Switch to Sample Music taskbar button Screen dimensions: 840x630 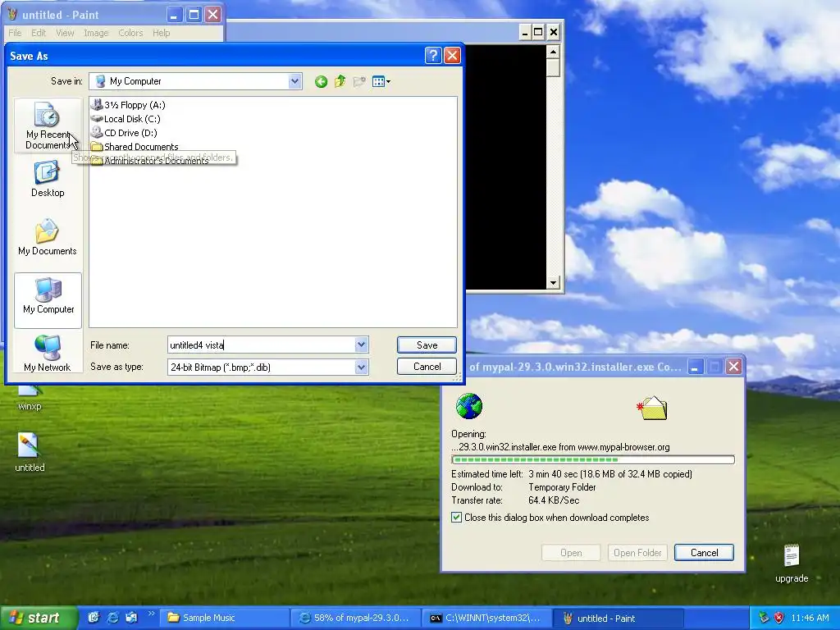tap(225, 618)
